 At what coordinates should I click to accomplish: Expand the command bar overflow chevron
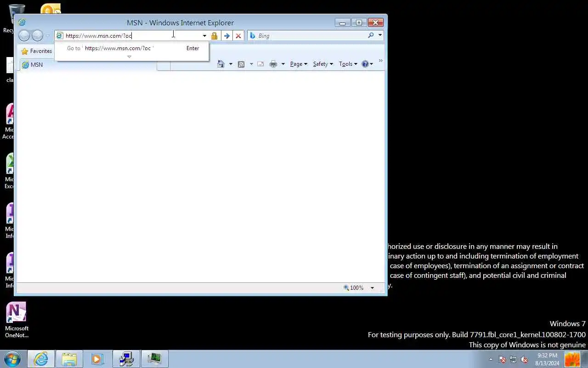tap(380, 61)
